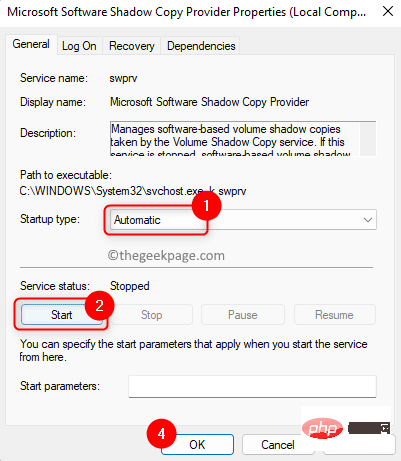The image size is (401, 461).
Task: Go to the Dependencies tab
Action: (201, 46)
